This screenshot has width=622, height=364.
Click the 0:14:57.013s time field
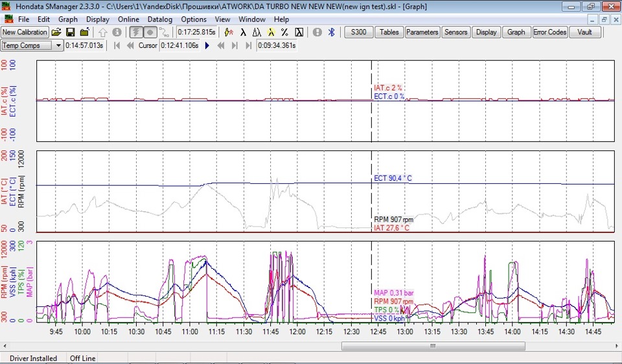pyautogui.click(x=84, y=45)
